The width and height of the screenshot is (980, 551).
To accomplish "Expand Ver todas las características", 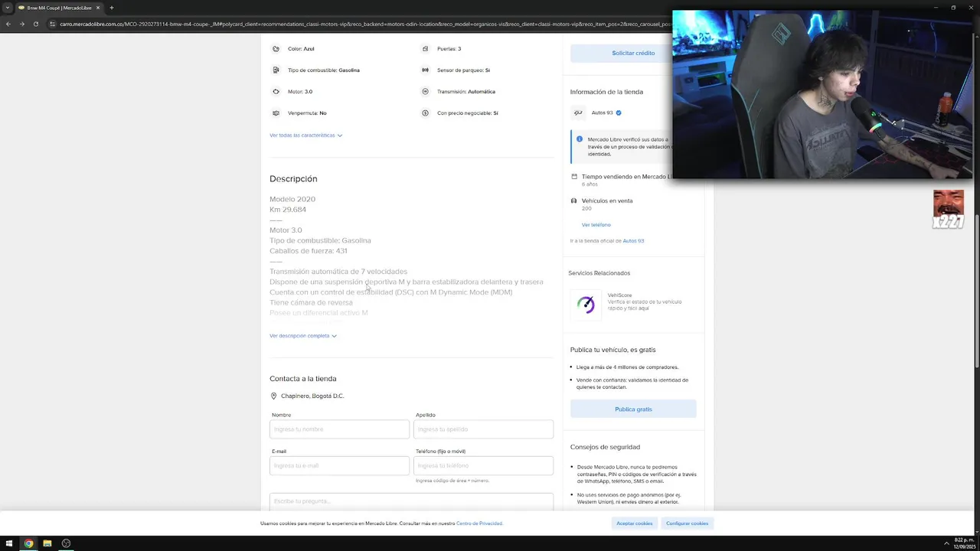I will tap(305, 135).
